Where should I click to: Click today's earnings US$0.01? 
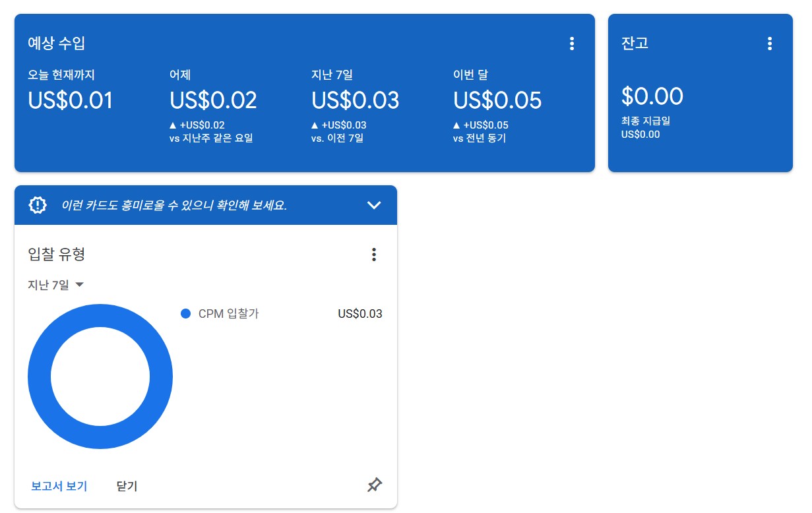(71, 100)
